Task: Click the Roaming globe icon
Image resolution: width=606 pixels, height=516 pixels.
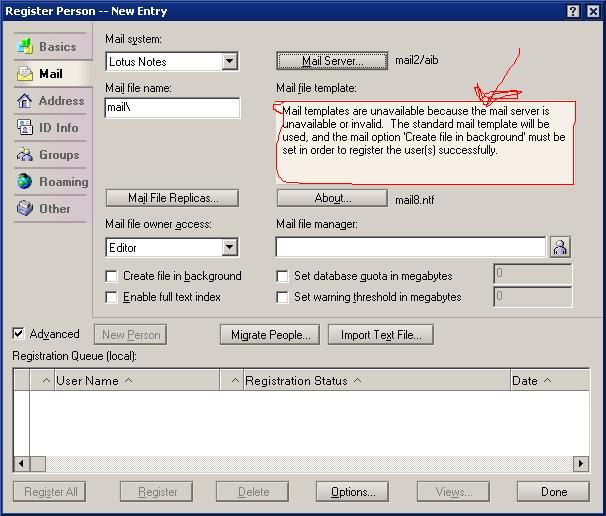Action: coord(25,181)
